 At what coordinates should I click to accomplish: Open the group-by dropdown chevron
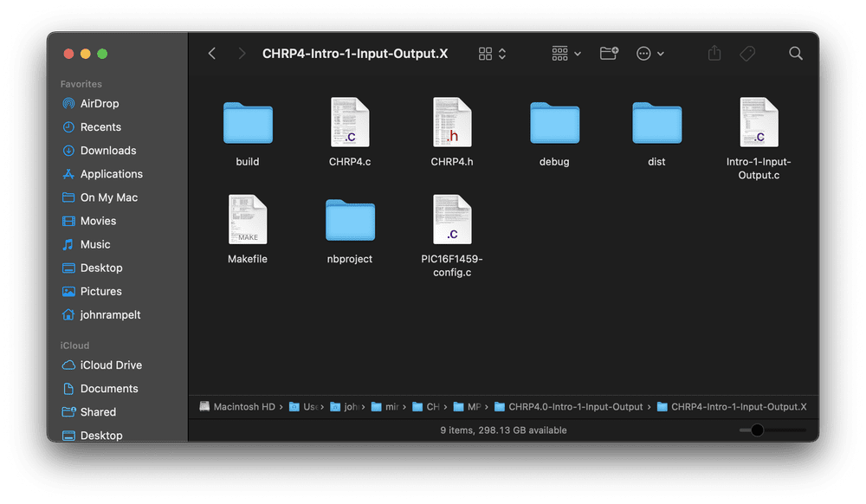(576, 53)
